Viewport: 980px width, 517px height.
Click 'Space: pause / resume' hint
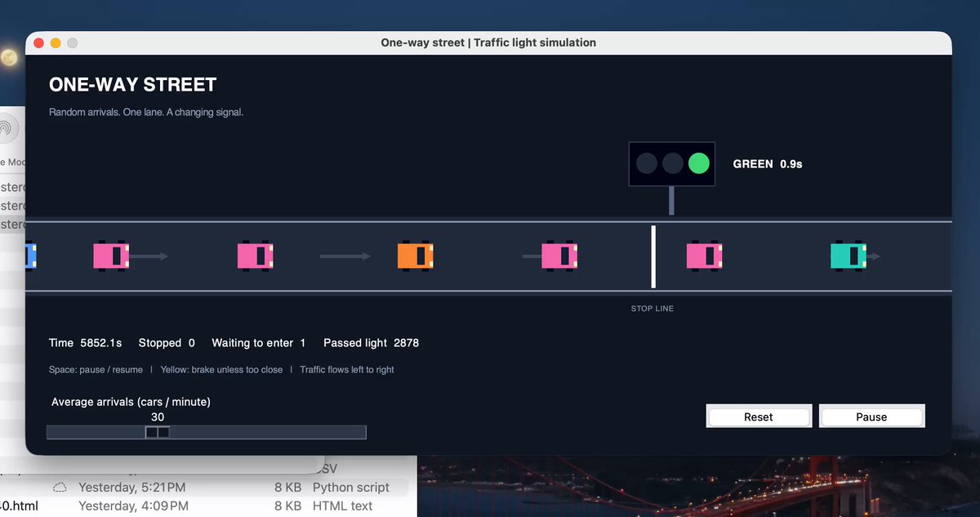96,370
